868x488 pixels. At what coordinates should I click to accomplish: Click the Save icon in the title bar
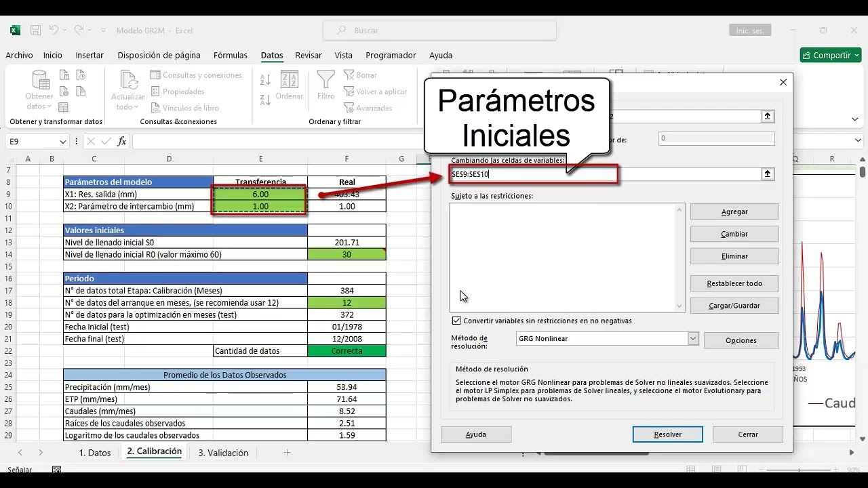(x=35, y=30)
